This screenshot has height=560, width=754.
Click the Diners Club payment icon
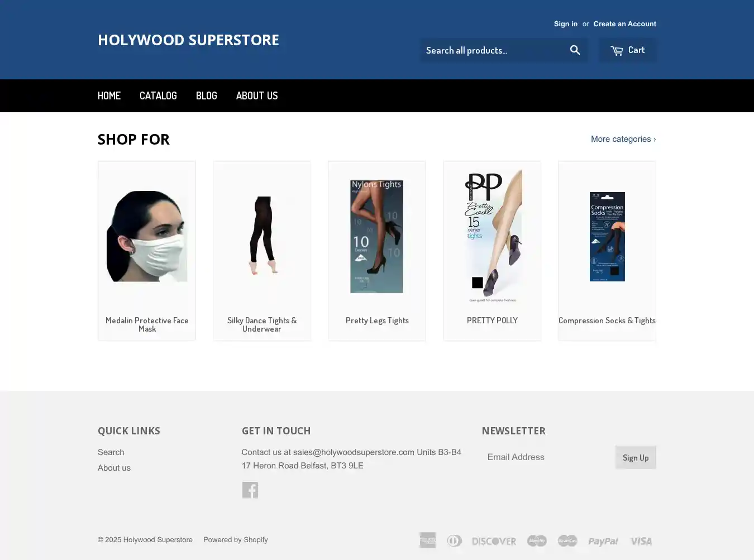tap(455, 540)
